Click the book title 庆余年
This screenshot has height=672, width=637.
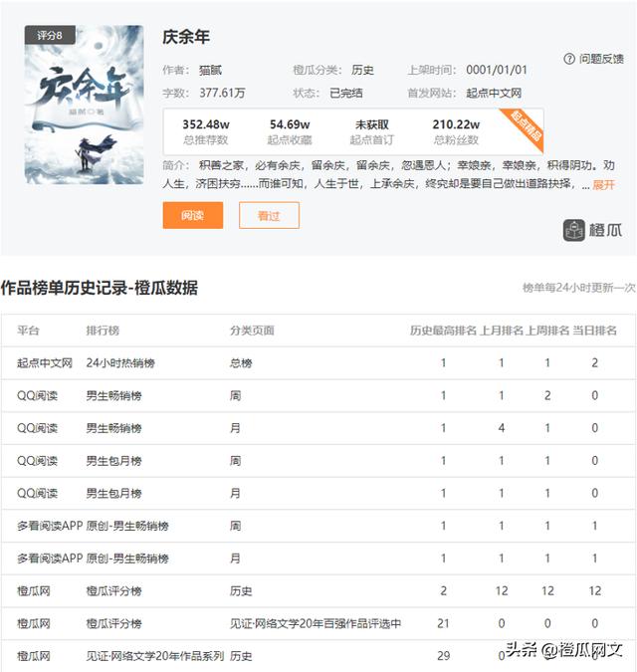point(186,37)
